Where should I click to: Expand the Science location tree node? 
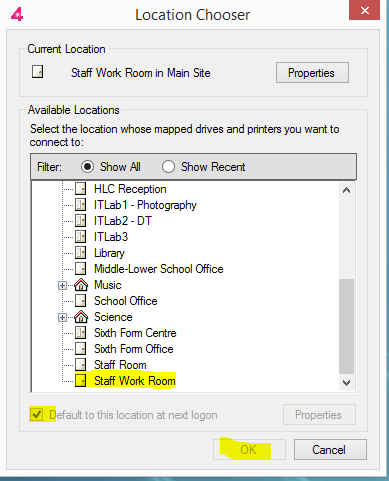click(x=62, y=318)
